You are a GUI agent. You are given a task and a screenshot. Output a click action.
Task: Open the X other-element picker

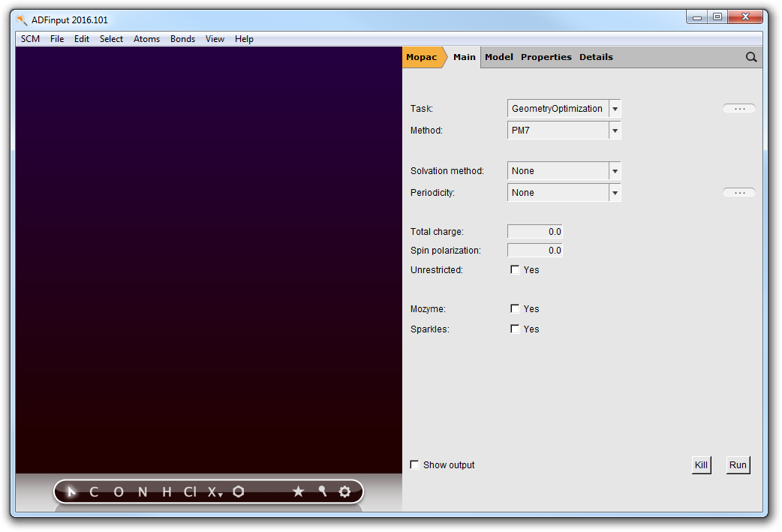click(215, 492)
